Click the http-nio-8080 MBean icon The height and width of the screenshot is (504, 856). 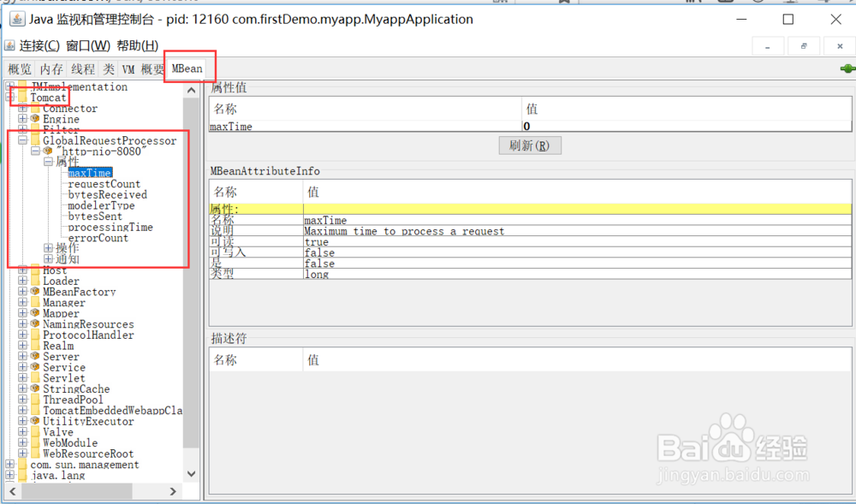(x=48, y=151)
